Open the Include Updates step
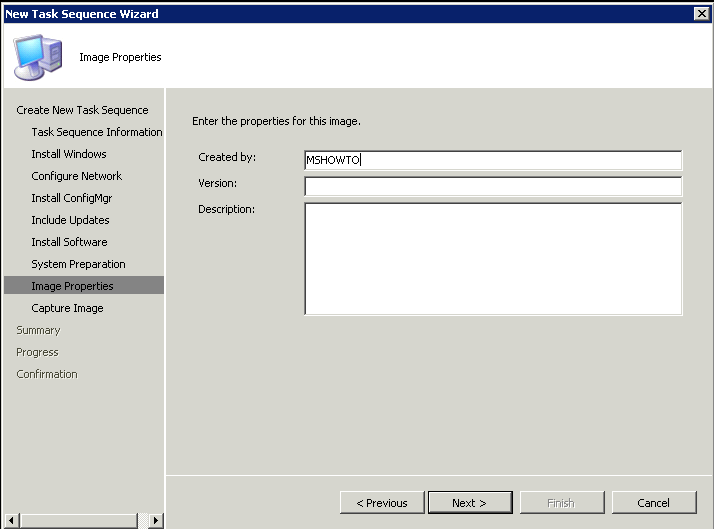 coord(70,220)
